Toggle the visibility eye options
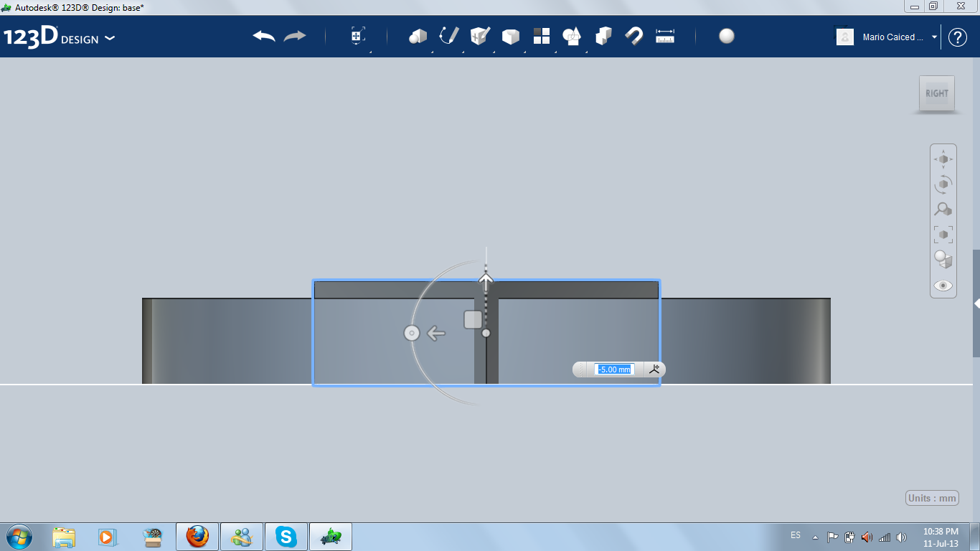This screenshot has height=551, width=980. (943, 286)
